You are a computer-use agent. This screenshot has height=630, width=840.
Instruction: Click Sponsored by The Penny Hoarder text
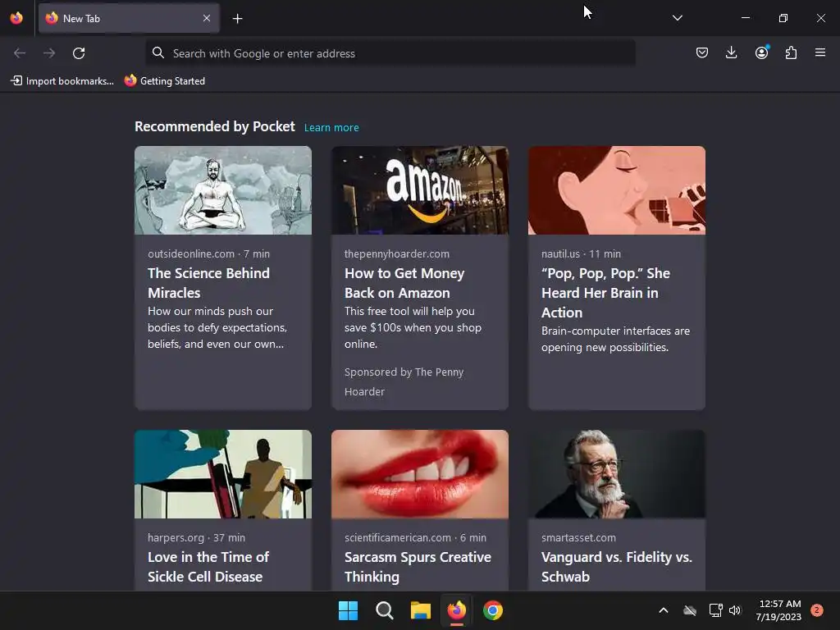coord(404,381)
